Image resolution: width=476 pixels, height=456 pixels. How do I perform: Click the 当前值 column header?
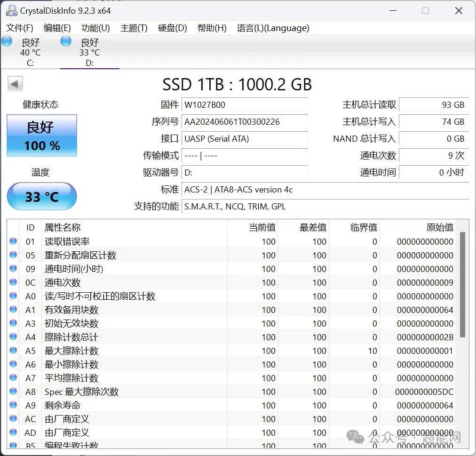pyautogui.click(x=253, y=227)
